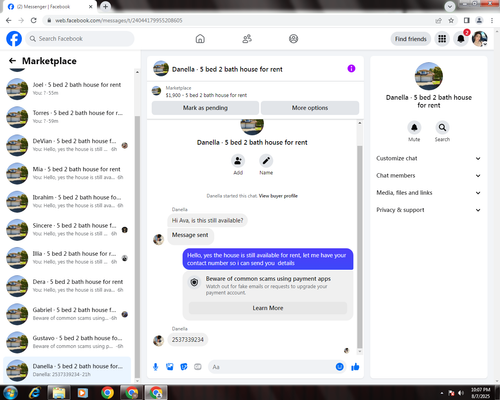The image size is (500, 400).
Task: Open the notifications bell
Action: click(461, 39)
